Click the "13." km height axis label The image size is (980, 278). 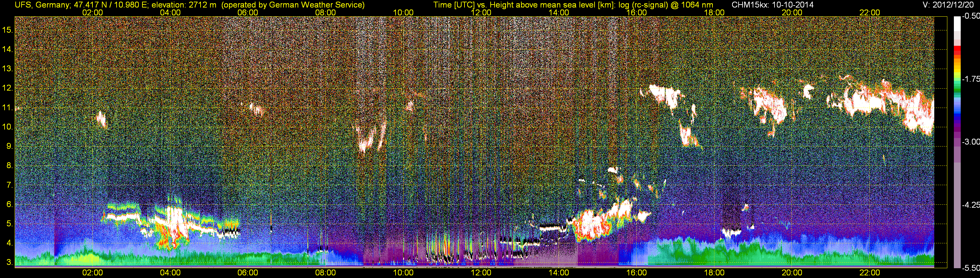click(7, 69)
